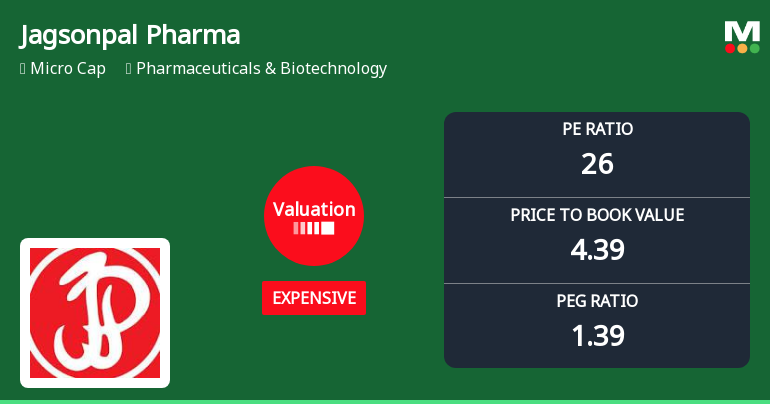Click the PEG ratio value 1.39
The image size is (770, 404).
click(597, 336)
